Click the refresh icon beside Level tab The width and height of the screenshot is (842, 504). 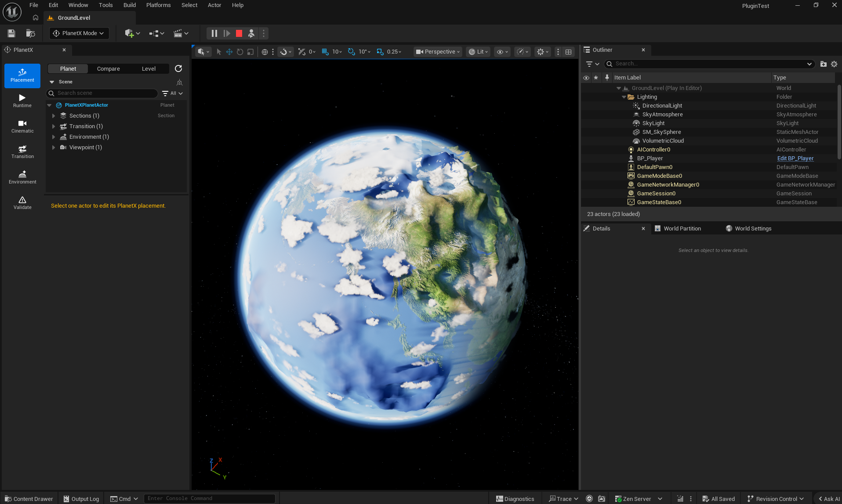pos(178,68)
